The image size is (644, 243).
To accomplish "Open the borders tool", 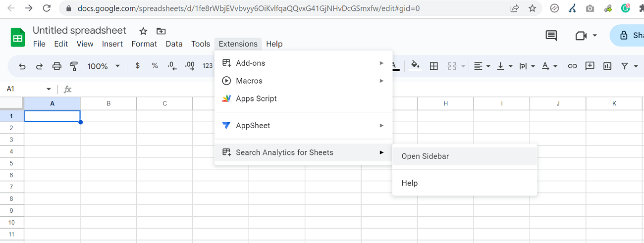I will click(x=434, y=66).
